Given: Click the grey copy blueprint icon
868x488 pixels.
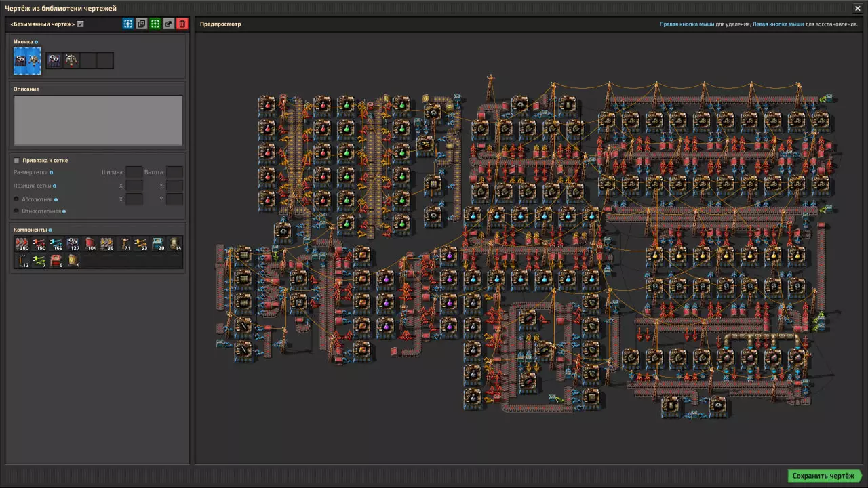Looking at the screenshot, I should pyautogui.click(x=141, y=24).
